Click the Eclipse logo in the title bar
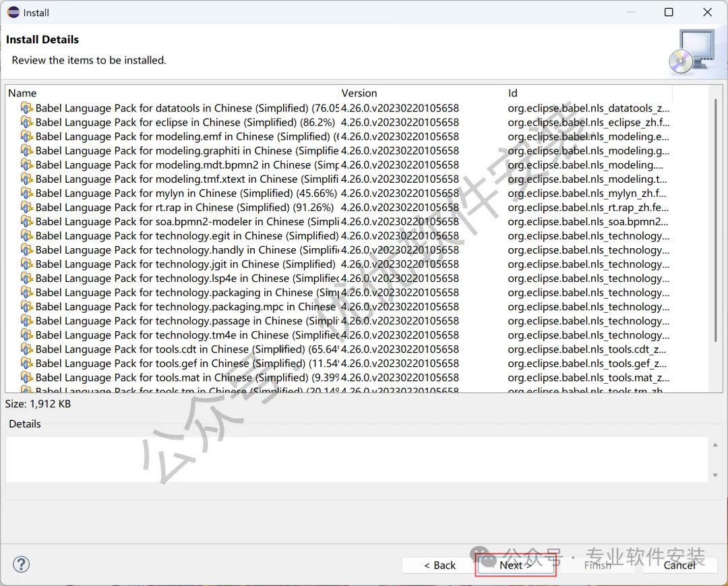 (13, 13)
